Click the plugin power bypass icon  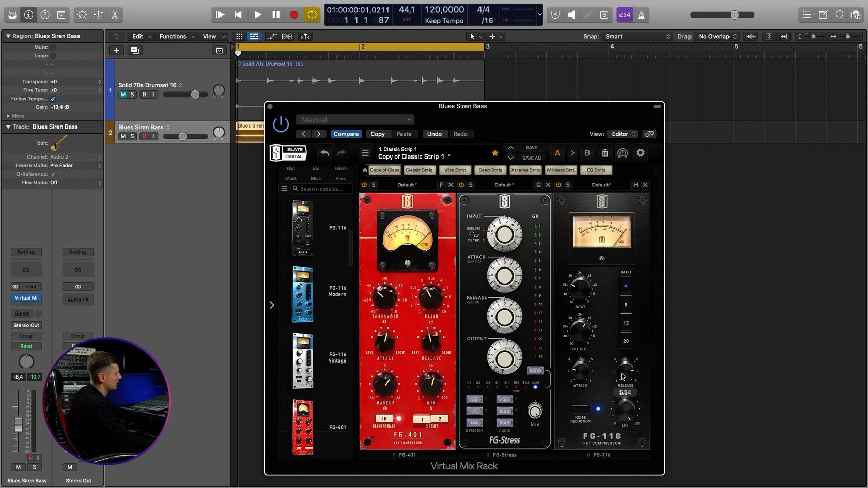point(281,124)
